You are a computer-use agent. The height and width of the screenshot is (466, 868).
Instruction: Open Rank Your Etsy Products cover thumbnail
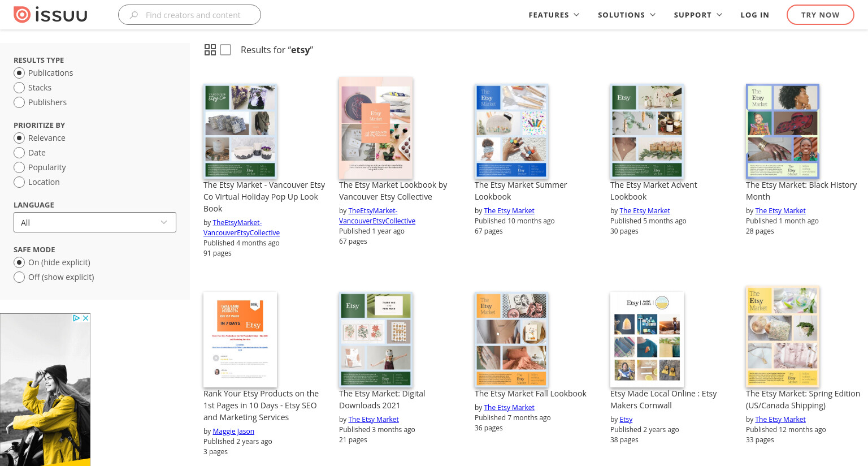(x=240, y=339)
